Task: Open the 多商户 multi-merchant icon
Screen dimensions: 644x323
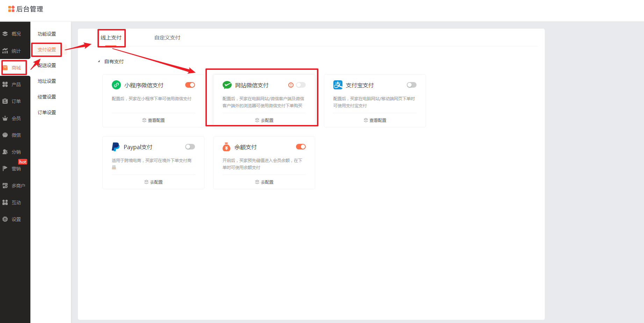Action: pos(5,186)
